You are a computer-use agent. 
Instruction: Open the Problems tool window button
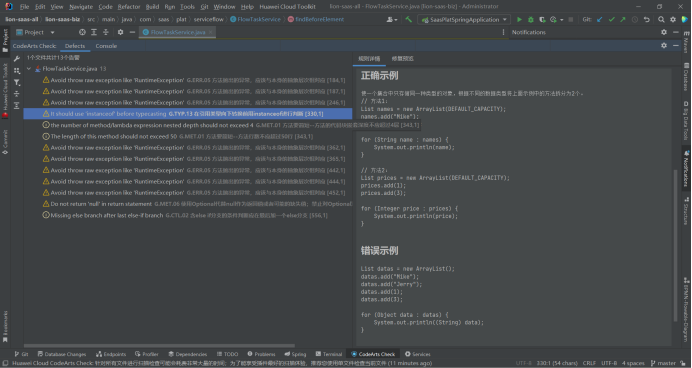pos(261,354)
